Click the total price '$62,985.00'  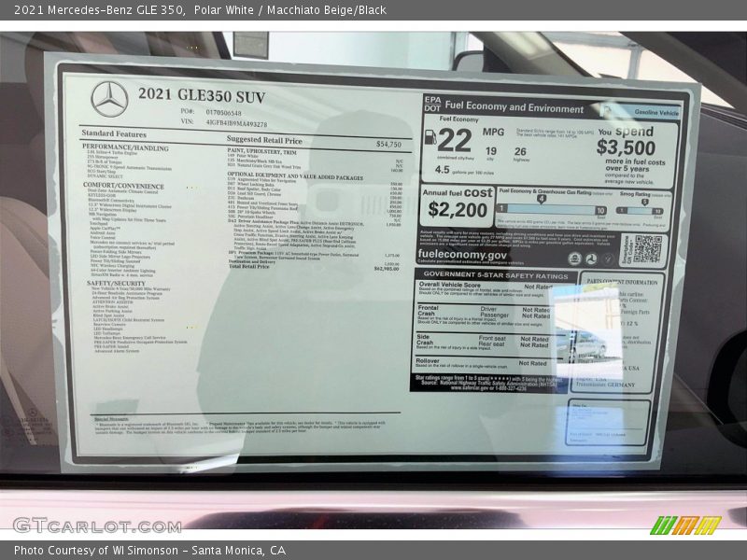tap(387, 269)
